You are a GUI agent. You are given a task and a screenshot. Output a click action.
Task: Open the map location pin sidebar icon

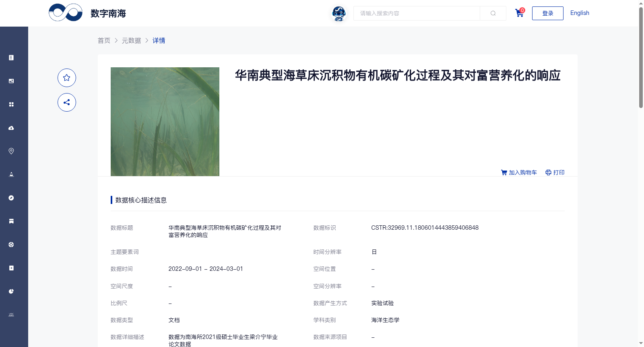11,151
